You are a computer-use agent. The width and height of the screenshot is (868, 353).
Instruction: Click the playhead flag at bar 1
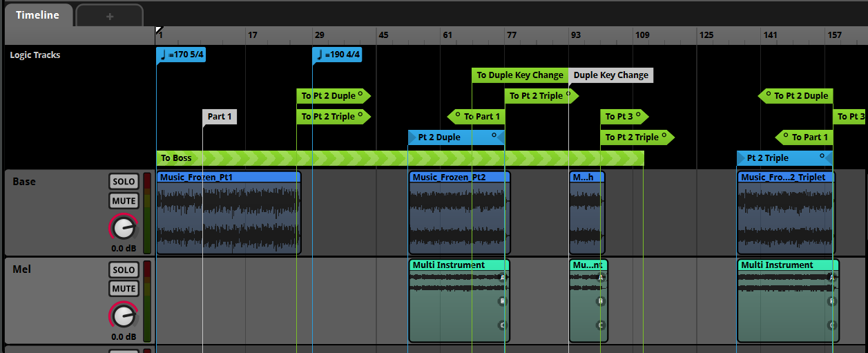(x=159, y=30)
